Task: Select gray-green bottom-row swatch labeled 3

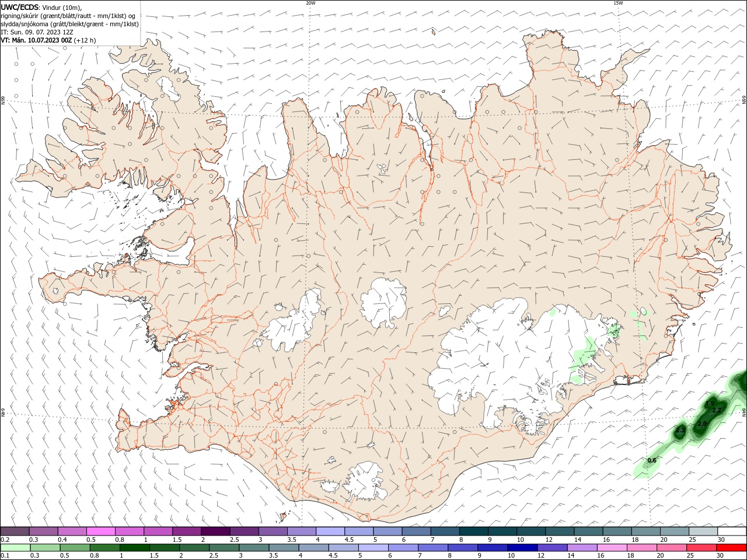Action: click(254, 548)
